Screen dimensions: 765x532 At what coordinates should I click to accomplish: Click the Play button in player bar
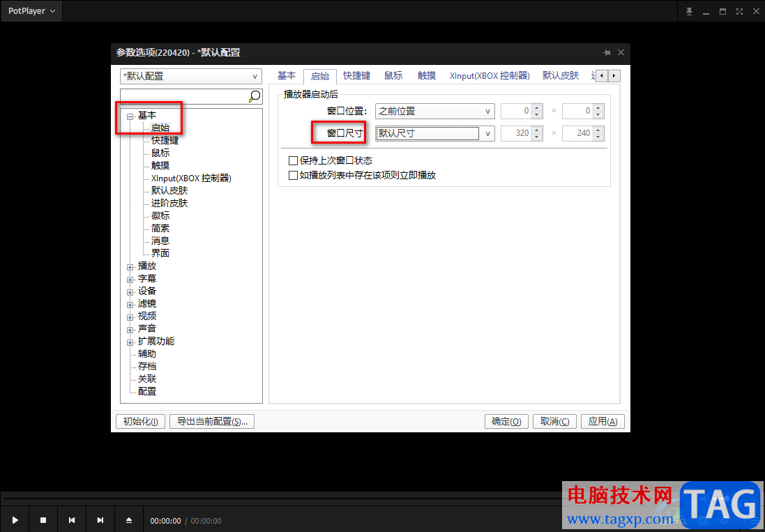pos(15,520)
